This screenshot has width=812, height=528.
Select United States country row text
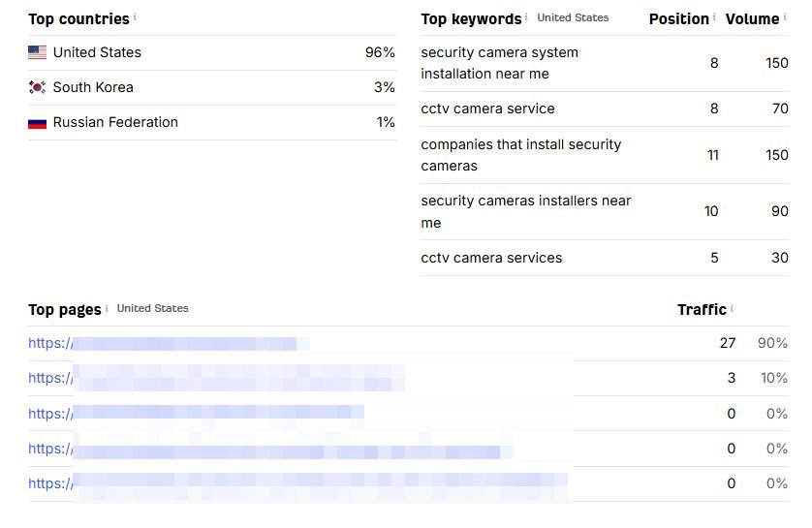point(97,52)
